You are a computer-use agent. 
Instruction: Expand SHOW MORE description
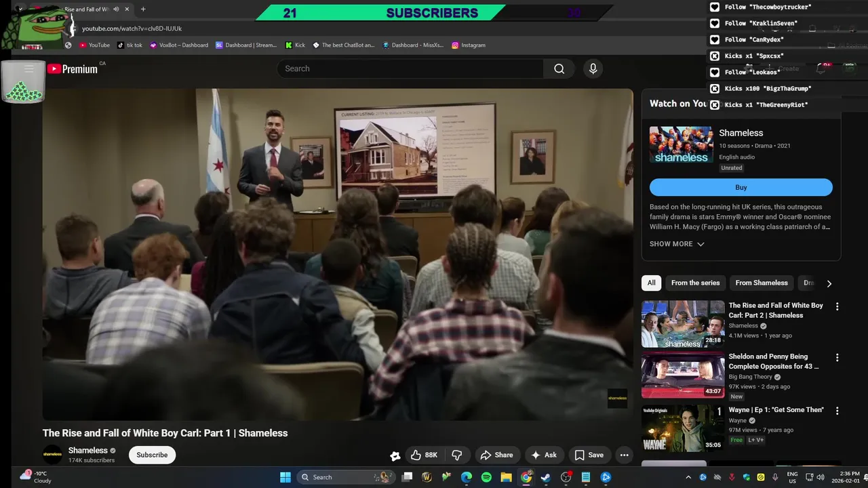point(677,244)
